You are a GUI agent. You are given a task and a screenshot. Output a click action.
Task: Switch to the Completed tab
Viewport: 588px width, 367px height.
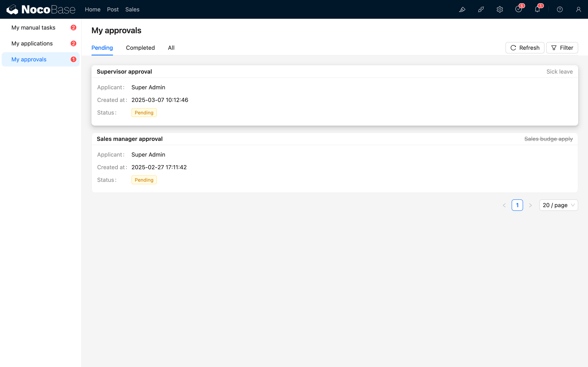[140, 48]
